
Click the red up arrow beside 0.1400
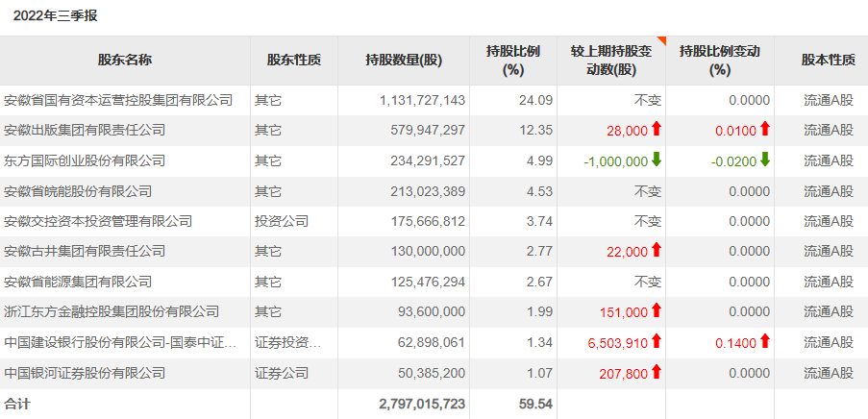click(x=765, y=341)
